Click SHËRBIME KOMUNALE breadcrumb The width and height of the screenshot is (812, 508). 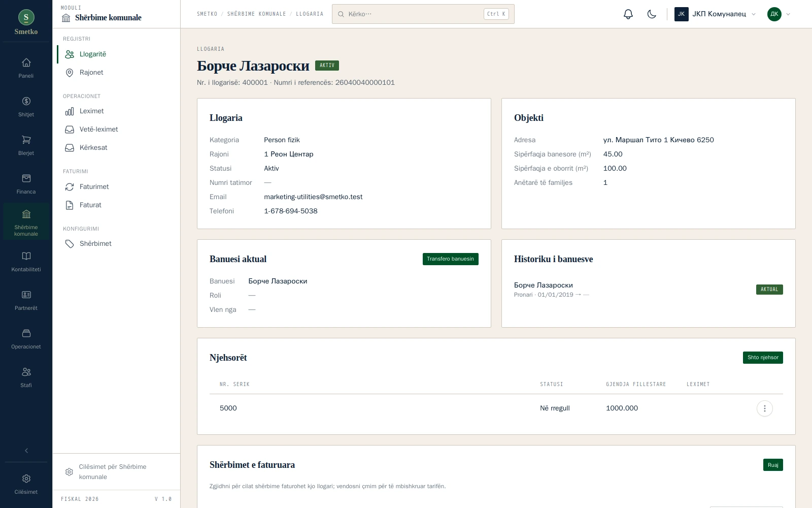256,14
